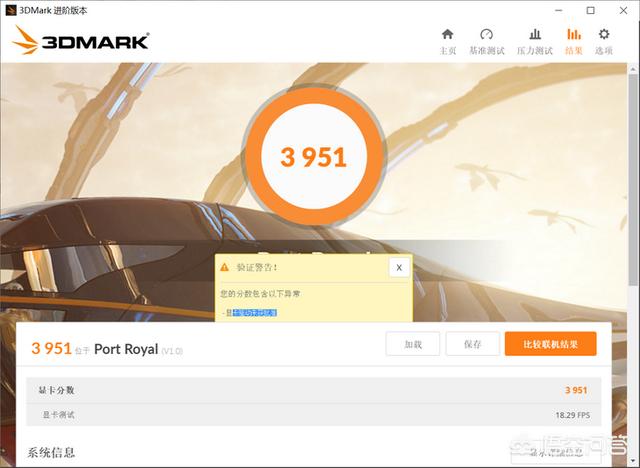Go to the 主页 home icon

[448, 34]
